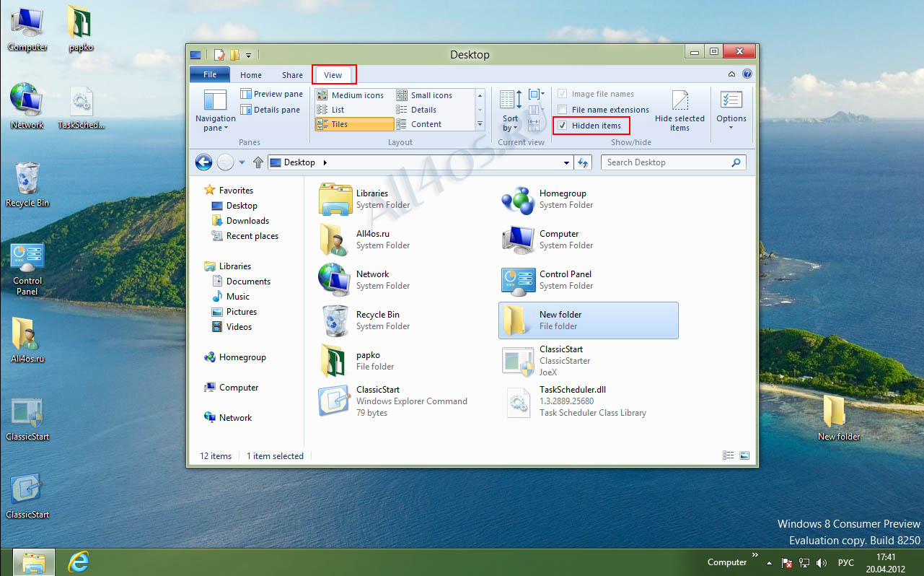Click the volume speaker tray icon
This screenshot has width=924, height=576.
pyautogui.click(x=820, y=563)
